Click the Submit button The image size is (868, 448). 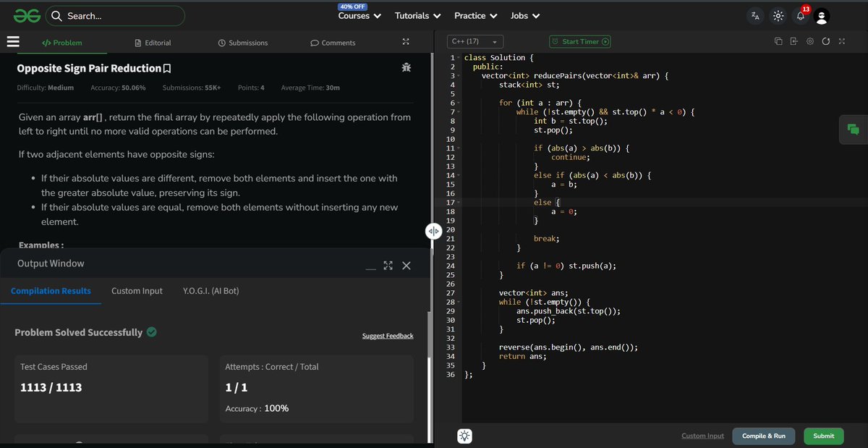[823, 436]
